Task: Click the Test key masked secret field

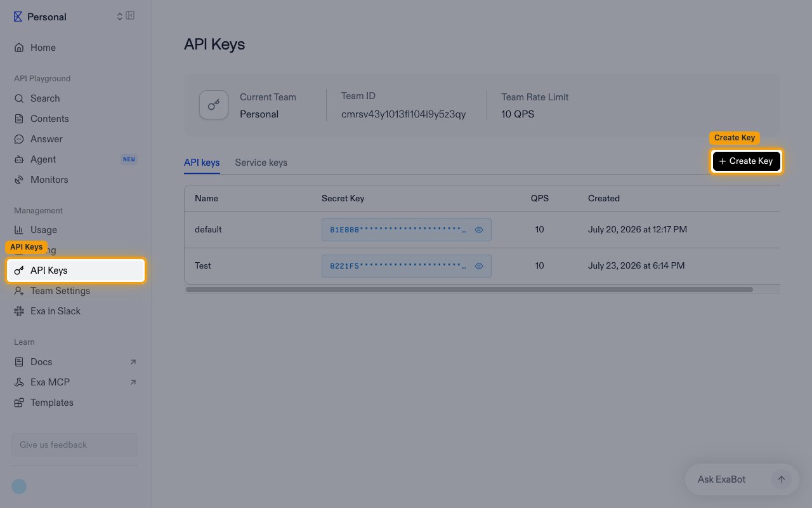Action: coord(407,266)
